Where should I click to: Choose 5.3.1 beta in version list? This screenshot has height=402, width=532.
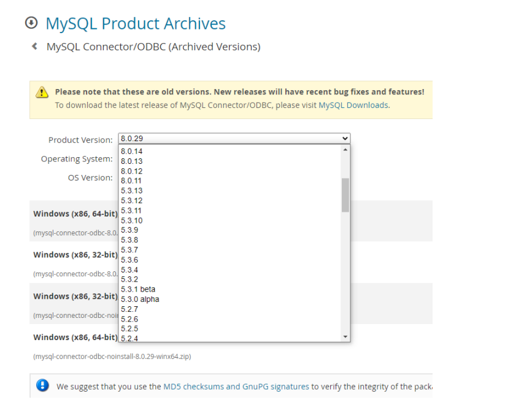(138, 289)
